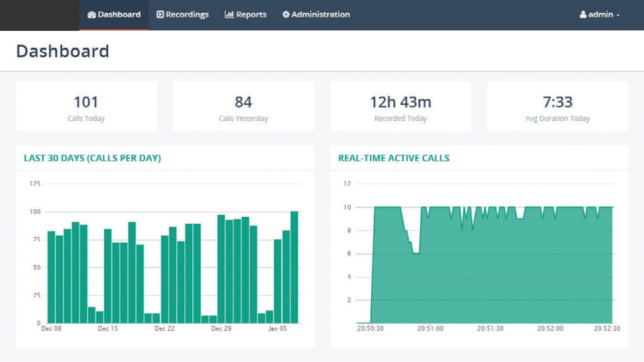Viewport: 644px width, 362px height.
Task: Click the Reports bar chart icon
Action: [x=229, y=15]
